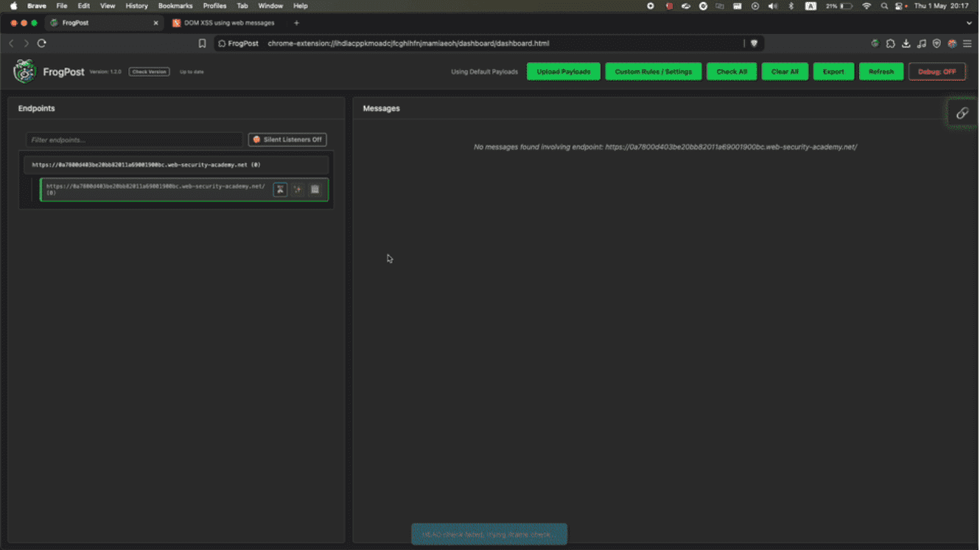Click the Check All button
This screenshot has height=550, width=980.
pyautogui.click(x=732, y=72)
